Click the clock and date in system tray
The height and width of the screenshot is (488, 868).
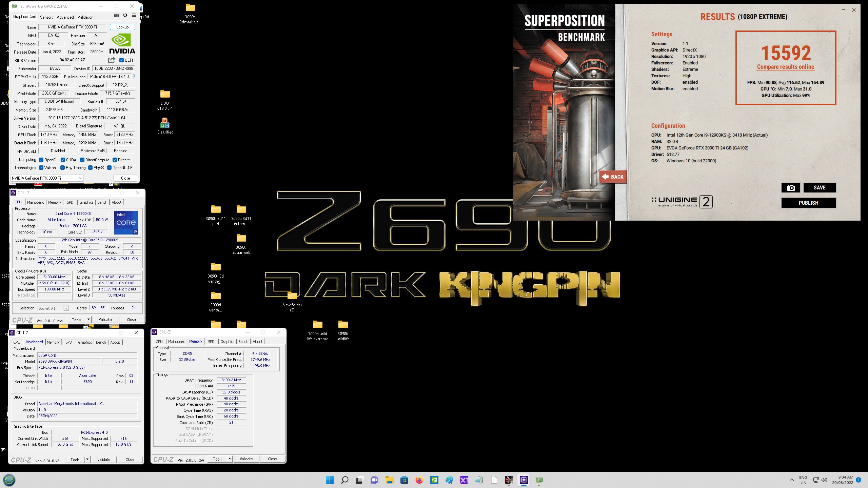[843, 480]
